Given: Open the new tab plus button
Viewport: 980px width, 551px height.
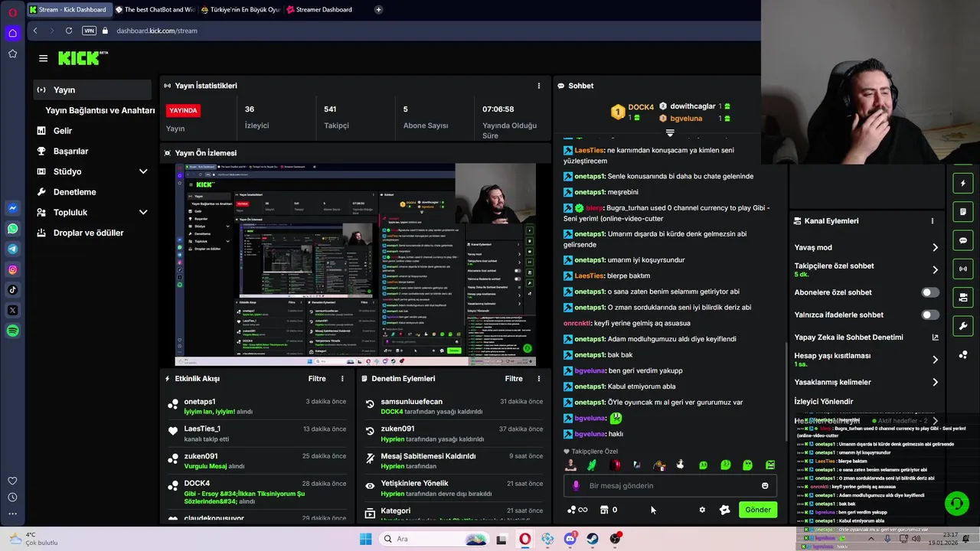Looking at the screenshot, I should pyautogui.click(x=378, y=10).
